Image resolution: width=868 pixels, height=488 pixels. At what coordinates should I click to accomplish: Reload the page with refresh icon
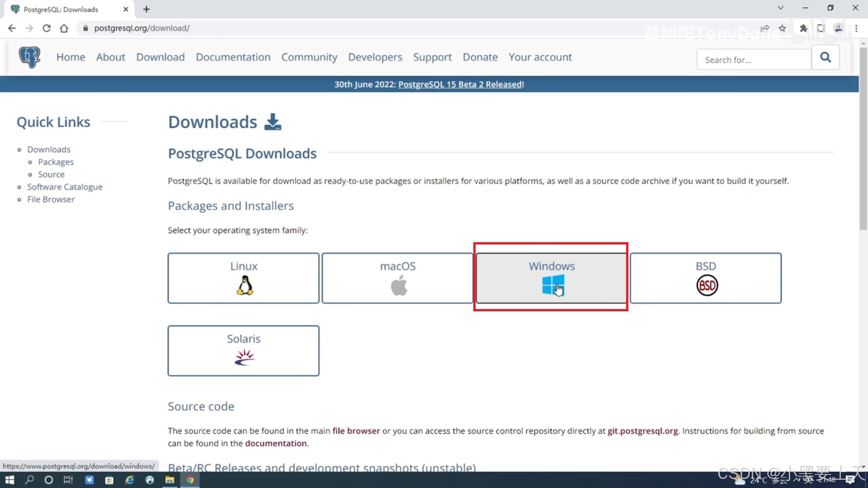click(x=47, y=28)
